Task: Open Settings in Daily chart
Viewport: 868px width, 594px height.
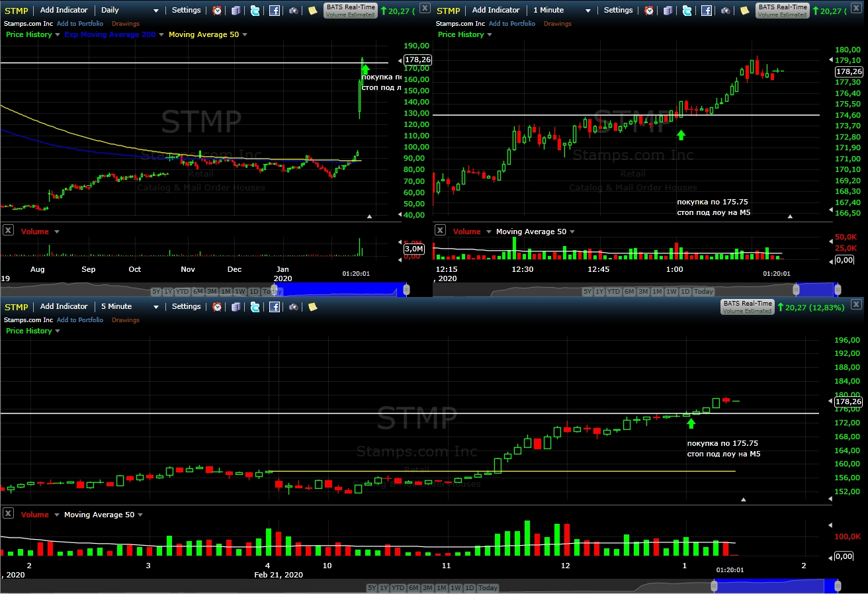Action: tap(186, 11)
